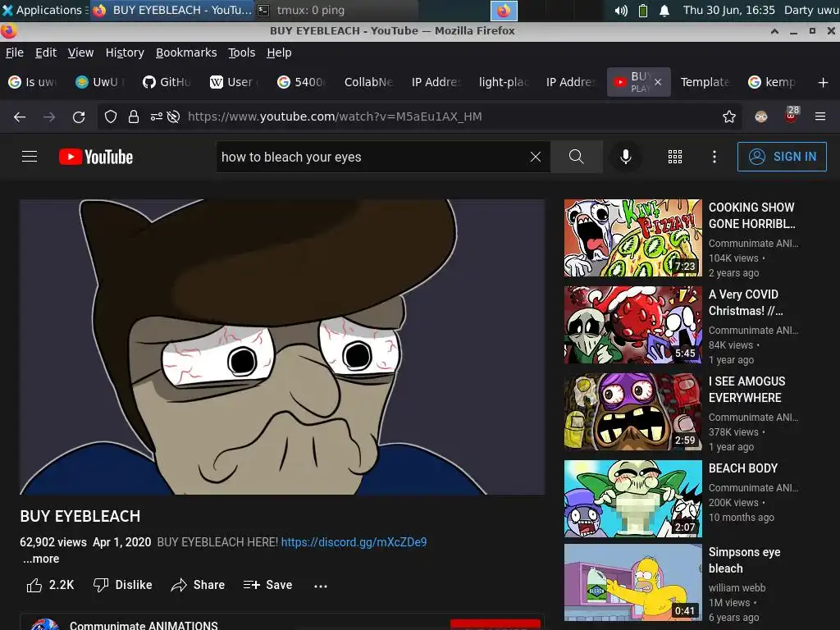The height and width of the screenshot is (630, 840).
Task: Open the extension with 28 badge
Action: pos(792,115)
